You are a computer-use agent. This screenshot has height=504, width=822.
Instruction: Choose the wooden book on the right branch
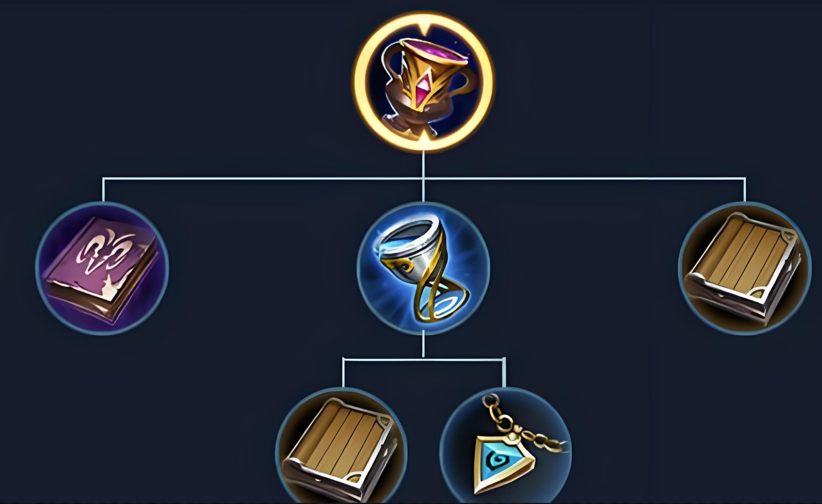pos(745,268)
